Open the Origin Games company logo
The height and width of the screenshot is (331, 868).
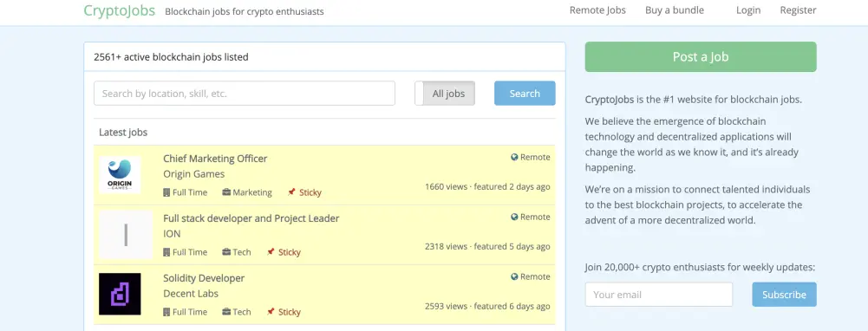point(120,175)
